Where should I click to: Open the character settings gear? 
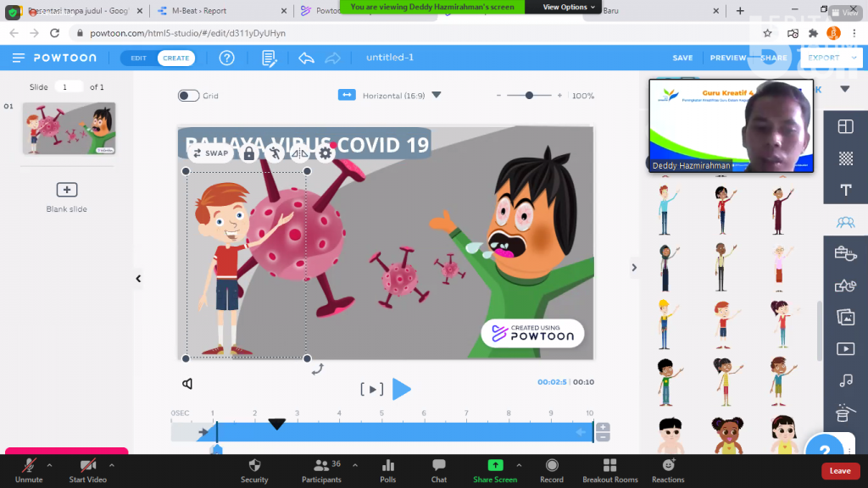pyautogui.click(x=325, y=154)
